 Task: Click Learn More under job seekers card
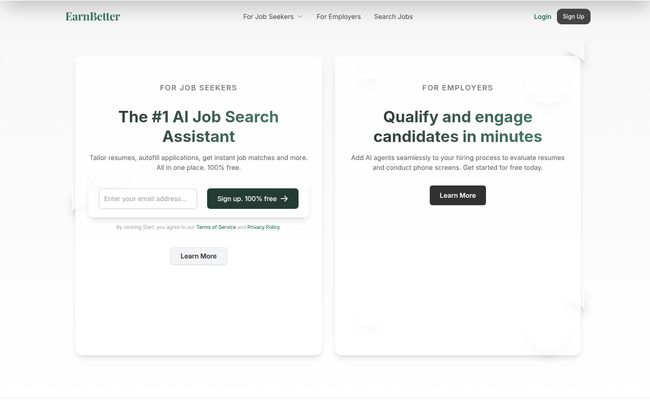coord(199,256)
